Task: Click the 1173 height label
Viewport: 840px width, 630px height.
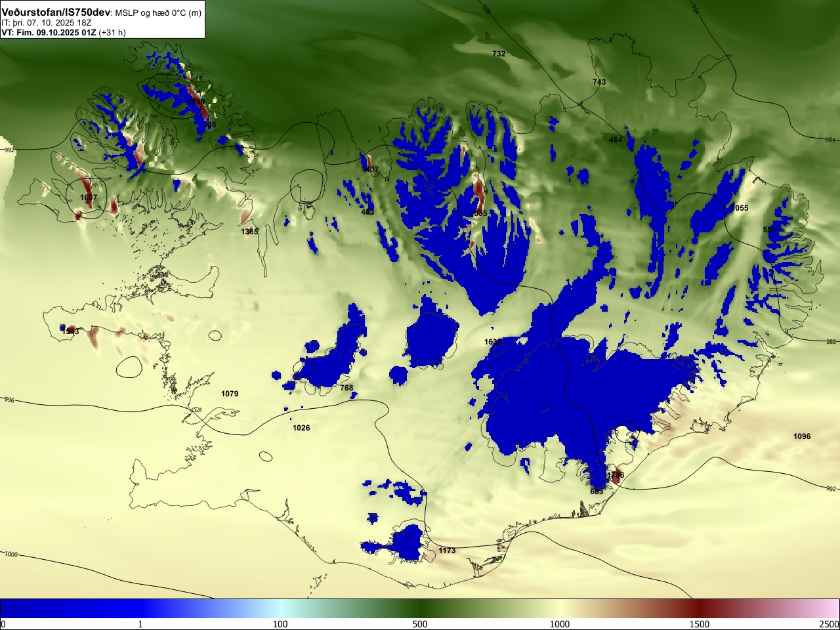Action: (447, 551)
